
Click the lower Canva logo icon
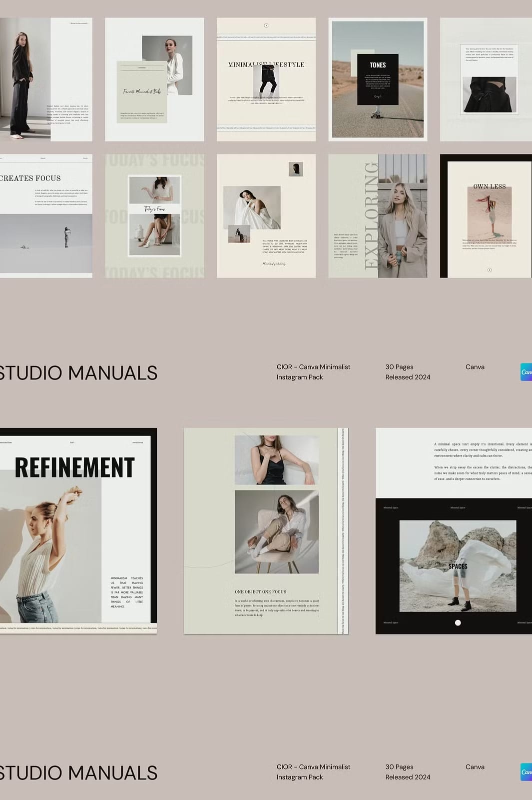click(x=526, y=772)
